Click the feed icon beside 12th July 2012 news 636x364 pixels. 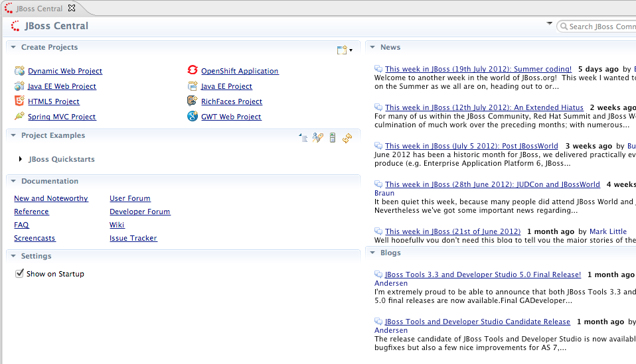378,107
